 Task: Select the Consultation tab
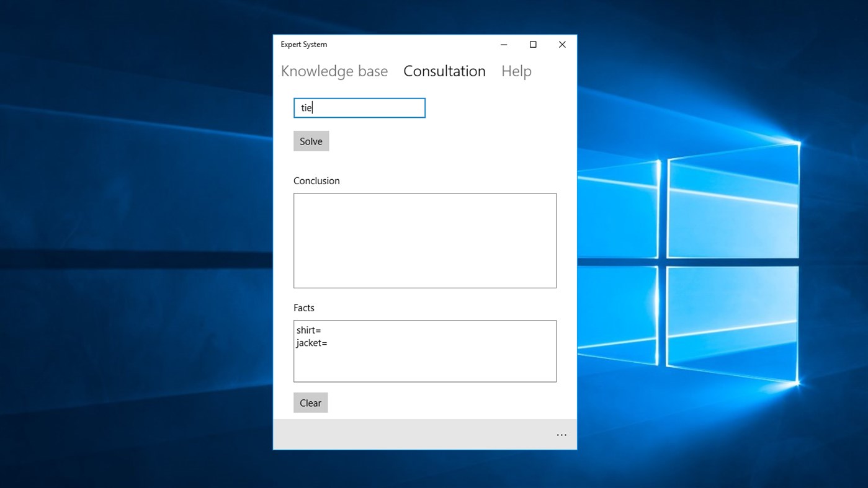coord(444,71)
